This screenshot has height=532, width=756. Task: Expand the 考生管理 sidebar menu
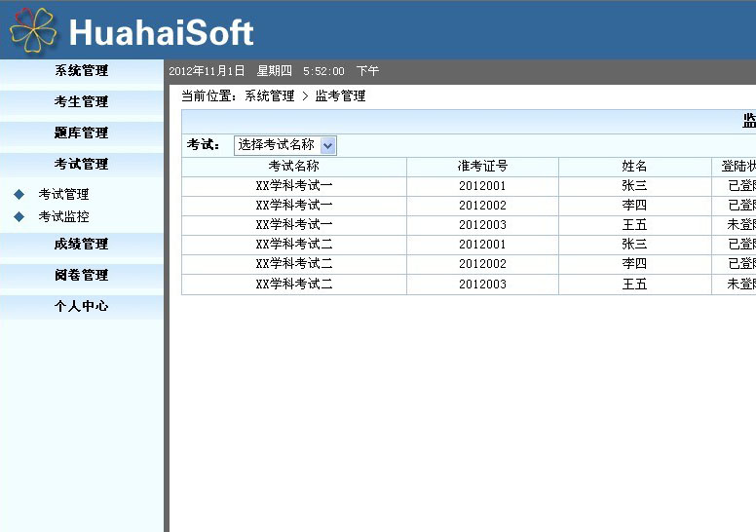[x=82, y=101]
